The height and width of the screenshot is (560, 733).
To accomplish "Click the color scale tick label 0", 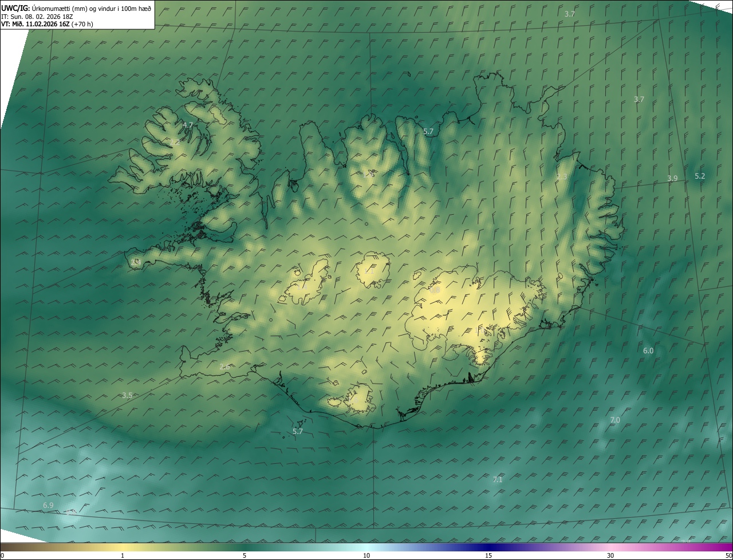I will point(2,555).
